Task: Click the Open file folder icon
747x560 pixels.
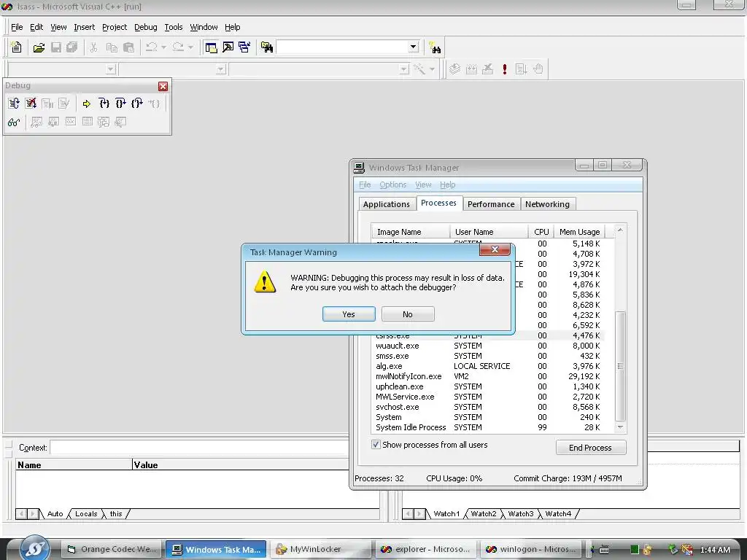Action: click(x=39, y=47)
